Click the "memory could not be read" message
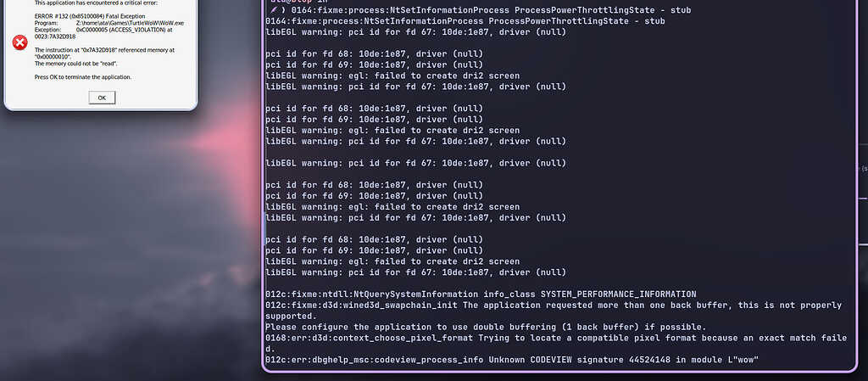868x381 pixels. 75,64
